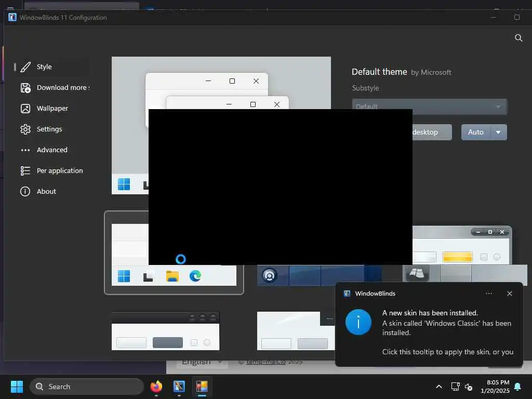Click the 'Default theme' title text
Screen dimensions: 532x399
coord(379,72)
